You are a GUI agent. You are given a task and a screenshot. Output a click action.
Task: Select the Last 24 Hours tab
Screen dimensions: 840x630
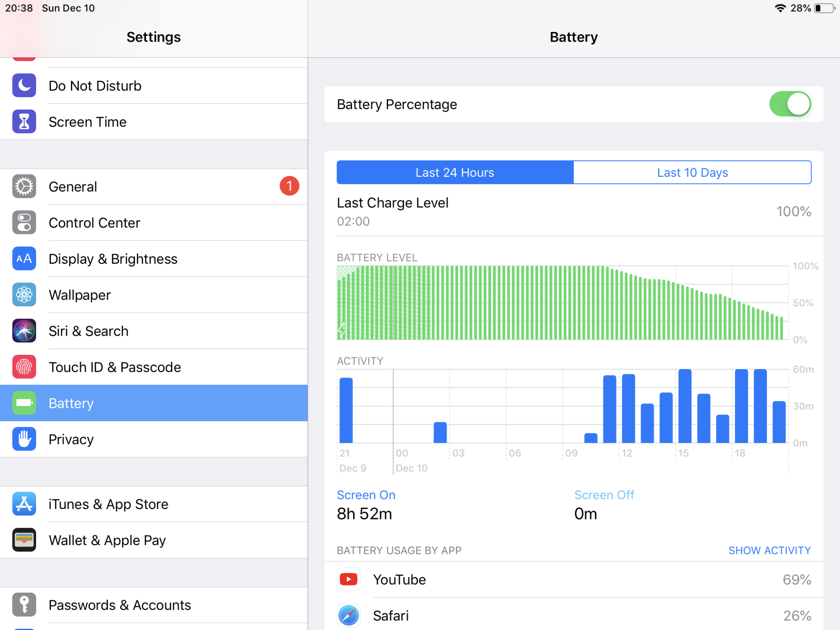(455, 173)
